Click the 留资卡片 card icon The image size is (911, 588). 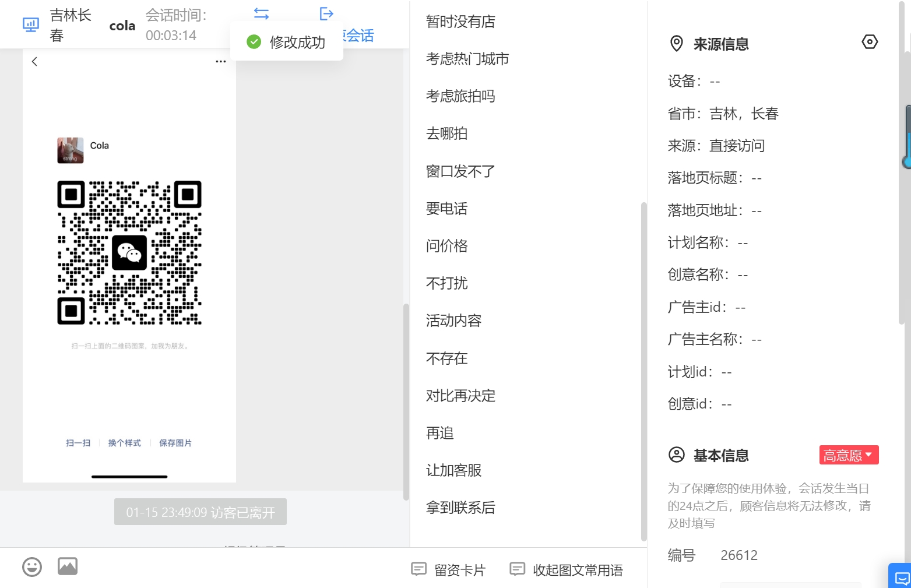click(x=418, y=569)
